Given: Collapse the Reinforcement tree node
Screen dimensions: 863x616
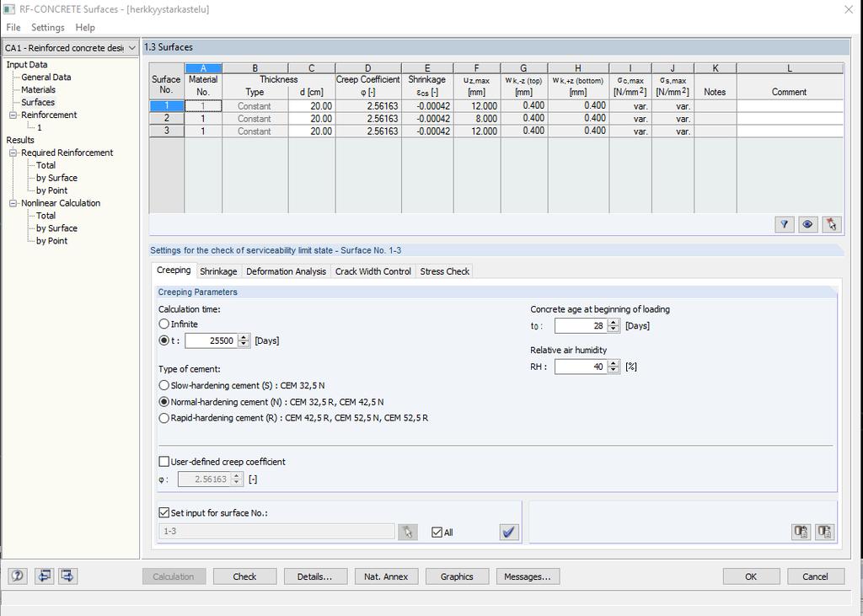Looking at the screenshot, I should click(13, 115).
